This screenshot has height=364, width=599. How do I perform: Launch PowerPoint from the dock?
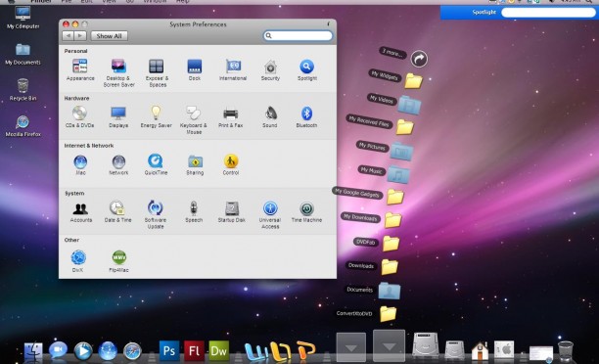tap(306, 350)
